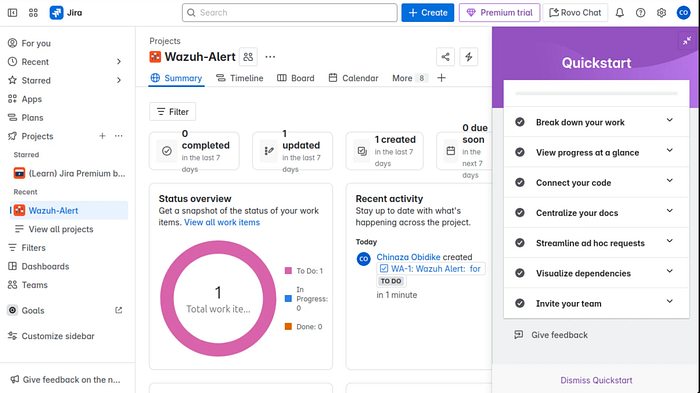Open the settings gear icon
700x393 pixels.
tap(662, 13)
